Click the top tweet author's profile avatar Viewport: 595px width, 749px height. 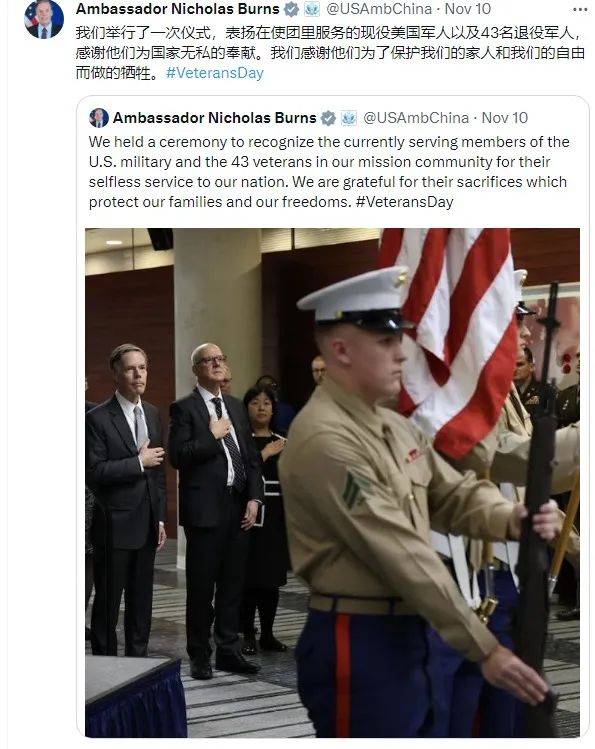coord(44,20)
